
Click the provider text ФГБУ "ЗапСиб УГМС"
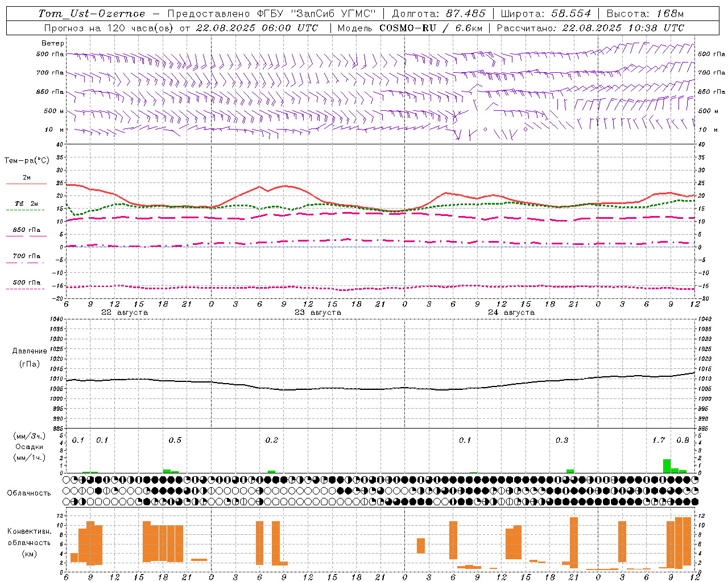pos(317,14)
